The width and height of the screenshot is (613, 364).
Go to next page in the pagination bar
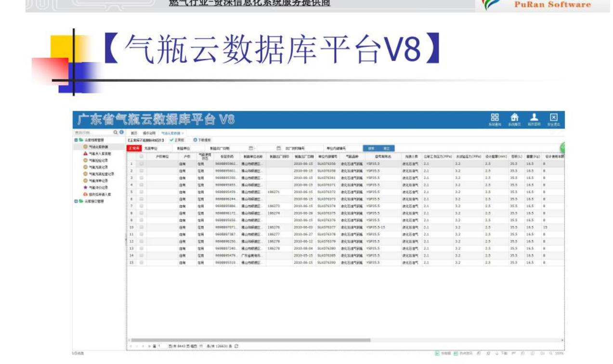tap(143, 346)
